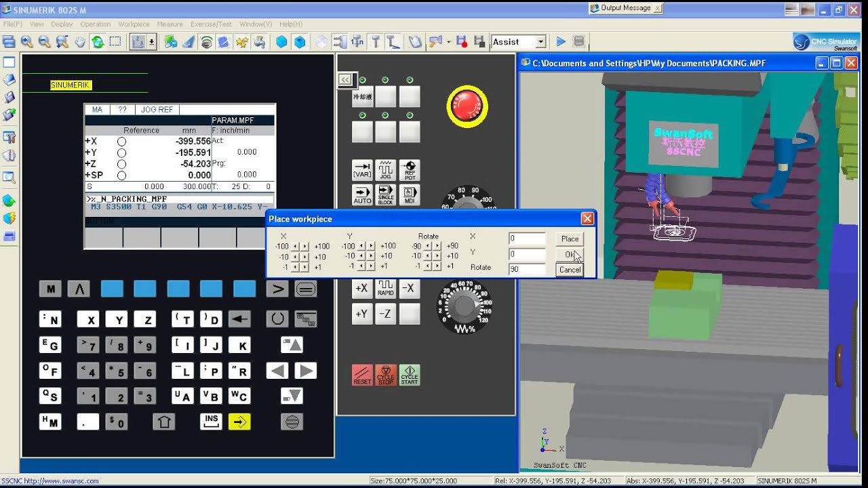Click the shift up-arrow keyboard key
The image size is (868, 488).
pos(164,422)
